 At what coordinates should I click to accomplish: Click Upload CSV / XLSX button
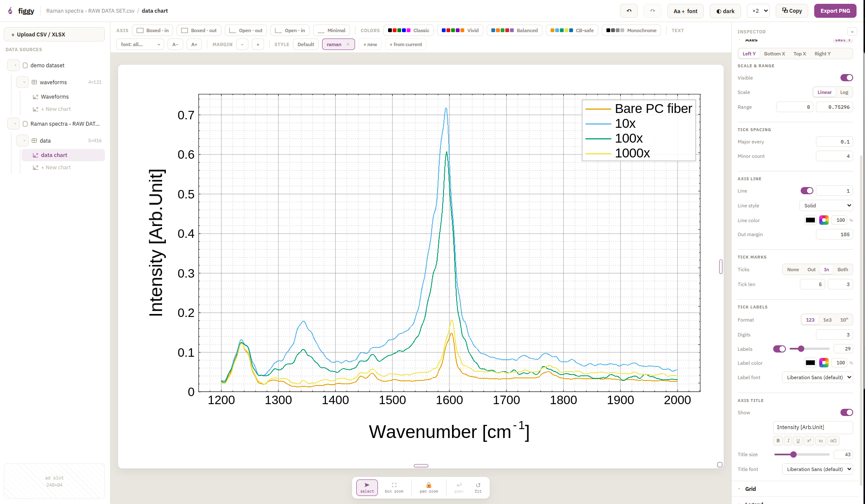(x=54, y=34)
